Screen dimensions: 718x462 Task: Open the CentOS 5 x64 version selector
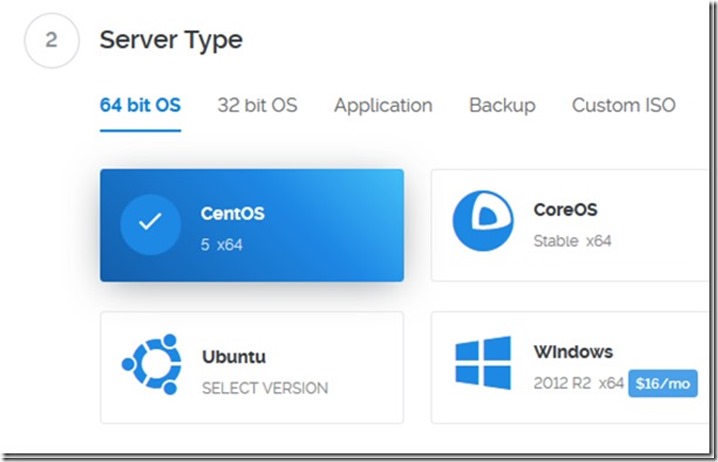[x=221, y=243]
